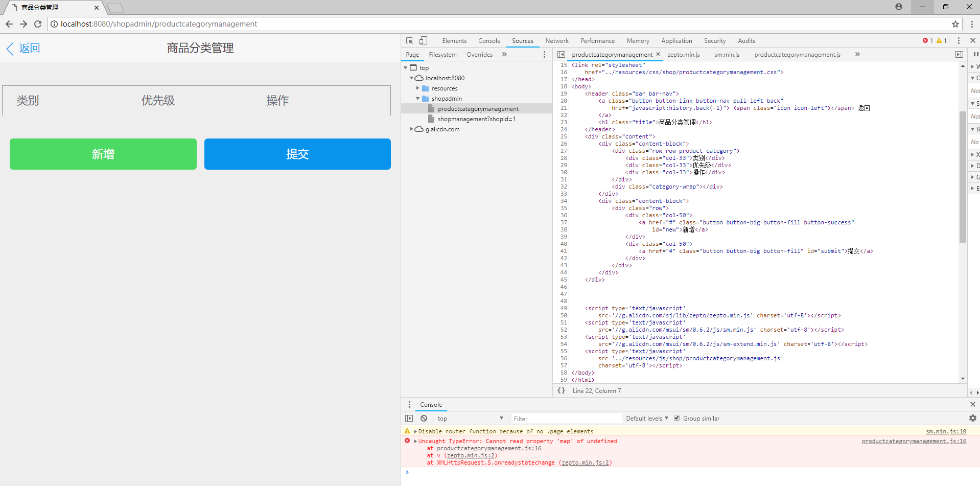Viewport: 980px width, 486px height.
Task: Toggle device toolbar icon in DevTools
Action: coord(423,41)
